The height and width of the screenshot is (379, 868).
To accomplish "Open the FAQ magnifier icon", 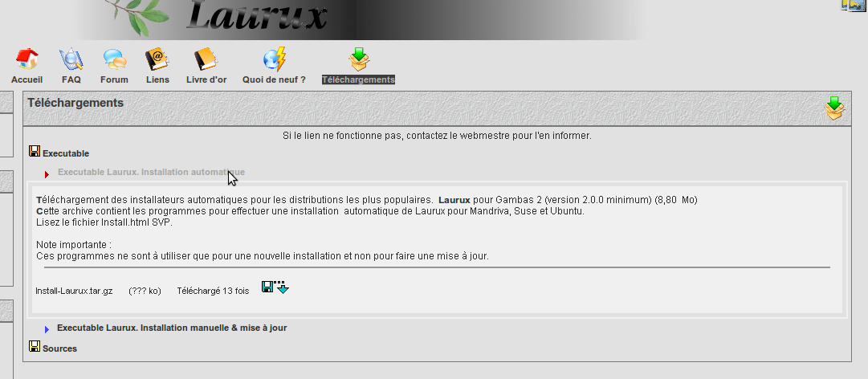I will [x=71, y=59].
